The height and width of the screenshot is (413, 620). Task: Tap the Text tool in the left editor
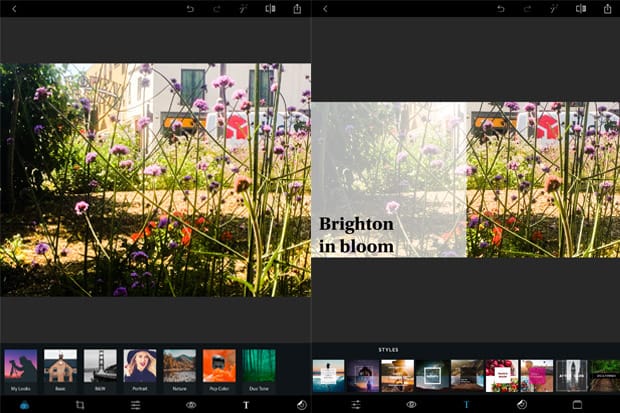point(246,405)
